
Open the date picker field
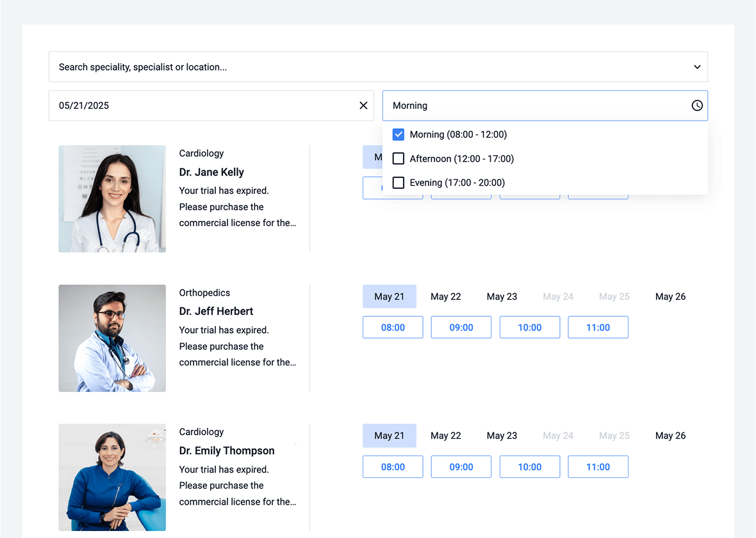pos(192,105)
